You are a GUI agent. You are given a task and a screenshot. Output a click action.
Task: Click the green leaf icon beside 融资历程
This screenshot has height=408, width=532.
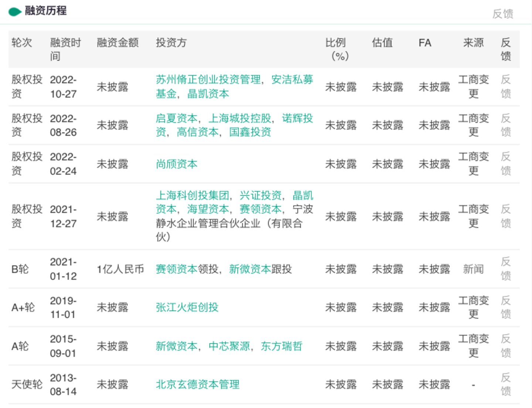(x=15, y=12)
